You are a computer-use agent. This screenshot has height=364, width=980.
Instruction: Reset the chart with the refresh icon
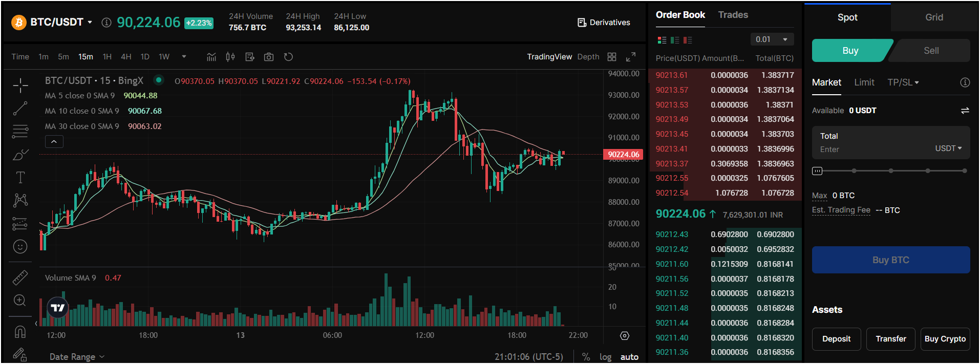pos(288,57)
